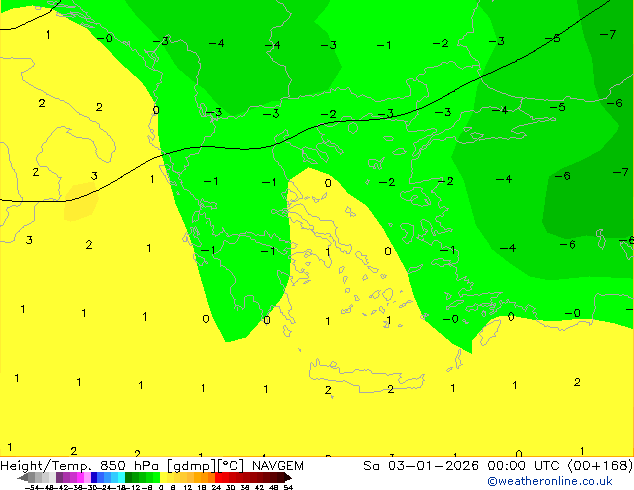This screenshot has width=634, height=490.
Task: Click the dark maroon arrow end of legend
Action: coord(288,477)
